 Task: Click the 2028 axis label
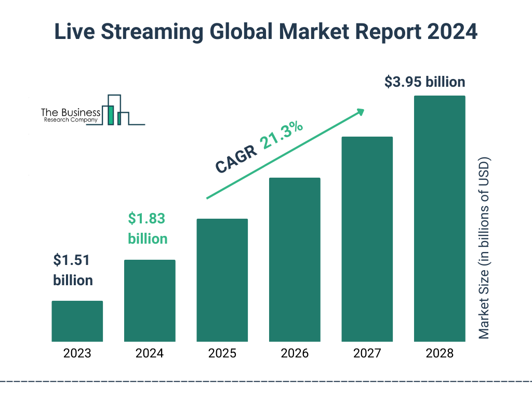440,353
